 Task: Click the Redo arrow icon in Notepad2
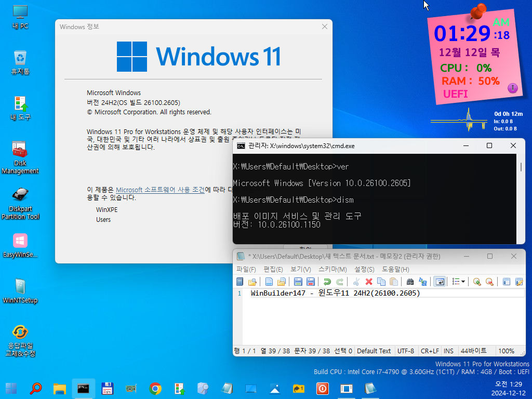click(340, 282)
